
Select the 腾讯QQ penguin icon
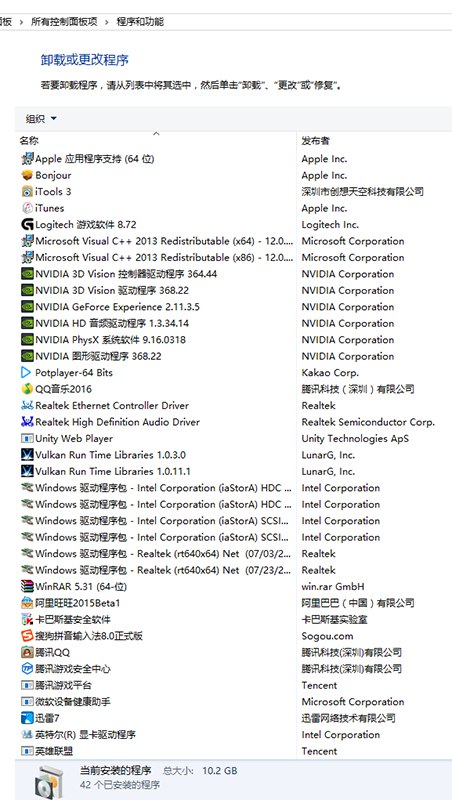pos(27,653)
